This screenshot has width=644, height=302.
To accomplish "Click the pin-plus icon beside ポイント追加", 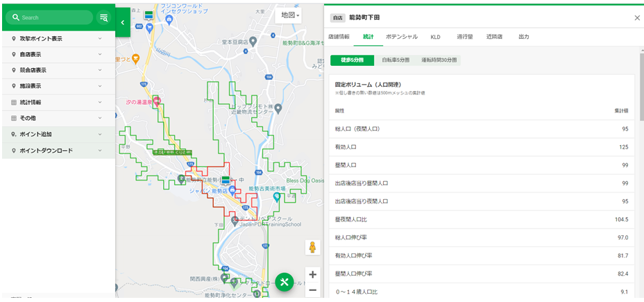I will coord(14,135).
